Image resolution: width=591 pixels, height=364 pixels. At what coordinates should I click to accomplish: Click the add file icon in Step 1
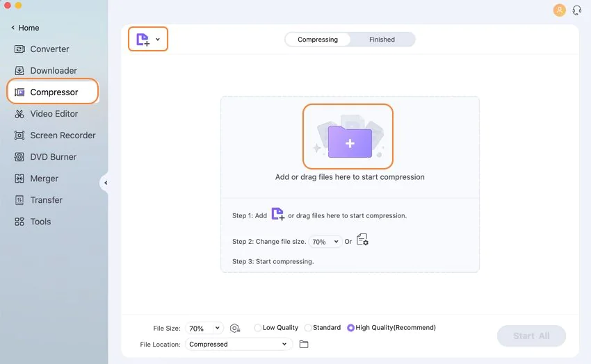click(x=278, y=214)
